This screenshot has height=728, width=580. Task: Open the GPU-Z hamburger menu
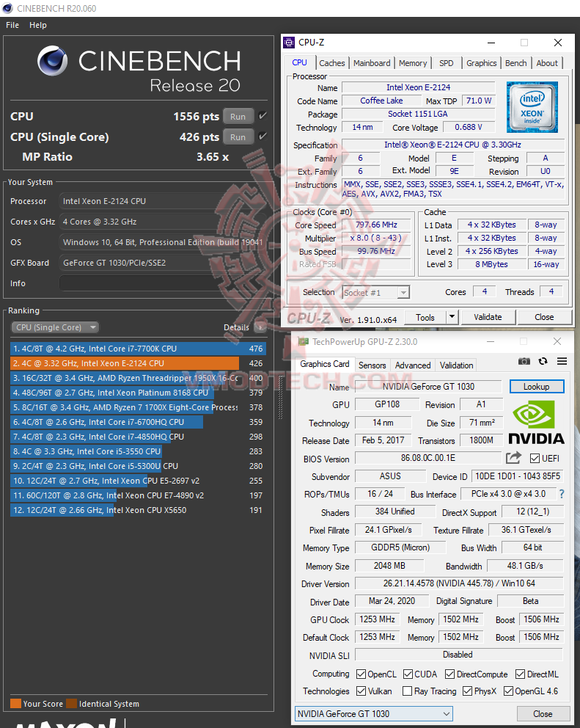tap(562, 361)
